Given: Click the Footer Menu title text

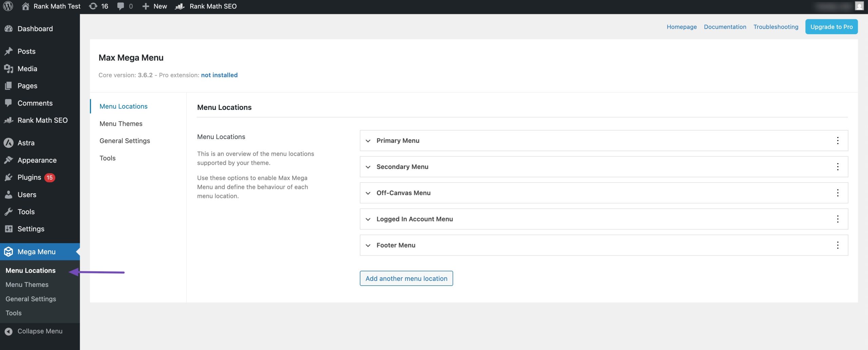Looking at the screenshot, I should coord(396,245).
